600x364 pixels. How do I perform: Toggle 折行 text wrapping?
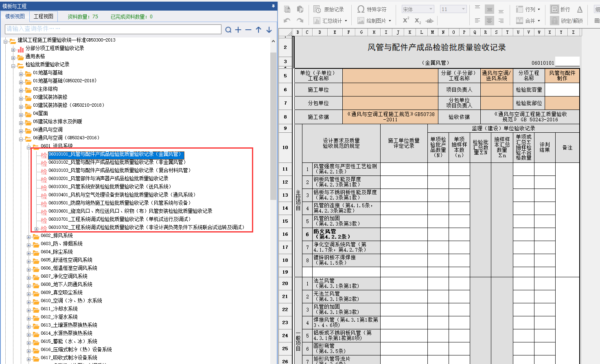click(560, 9)
